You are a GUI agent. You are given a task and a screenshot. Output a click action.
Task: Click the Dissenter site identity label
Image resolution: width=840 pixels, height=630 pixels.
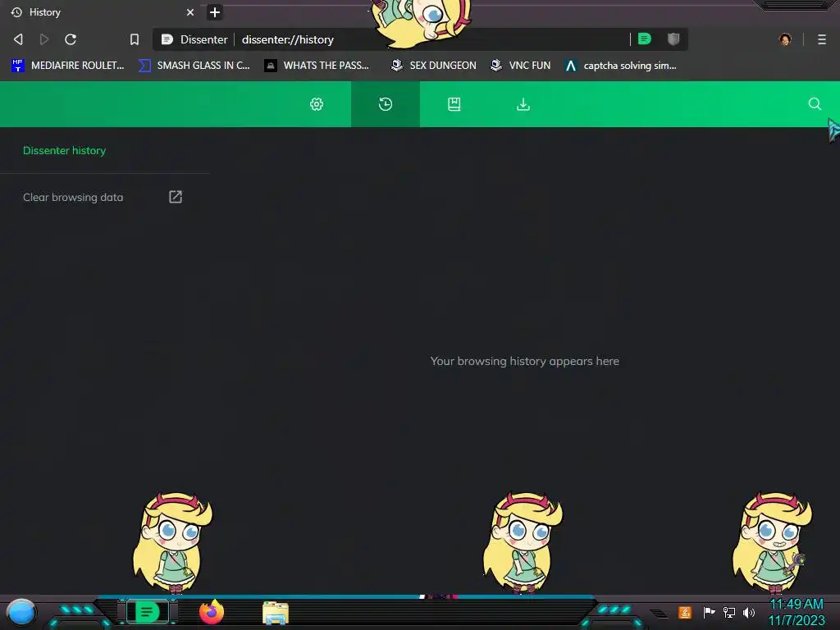194,39
